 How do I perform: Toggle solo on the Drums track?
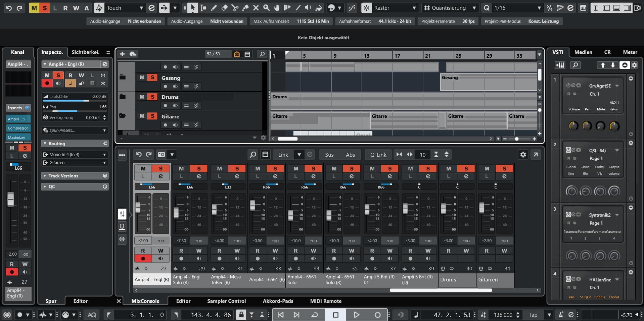[x=152, y=97]
